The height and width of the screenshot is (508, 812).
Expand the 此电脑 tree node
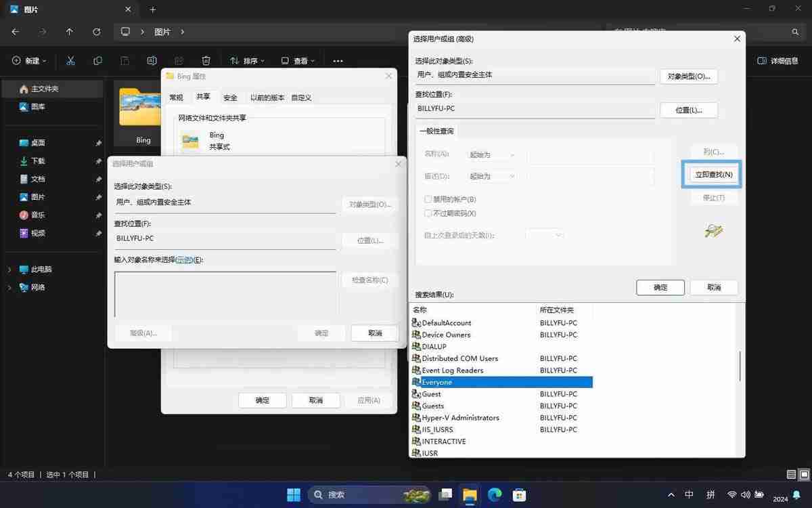click(9, 269)
